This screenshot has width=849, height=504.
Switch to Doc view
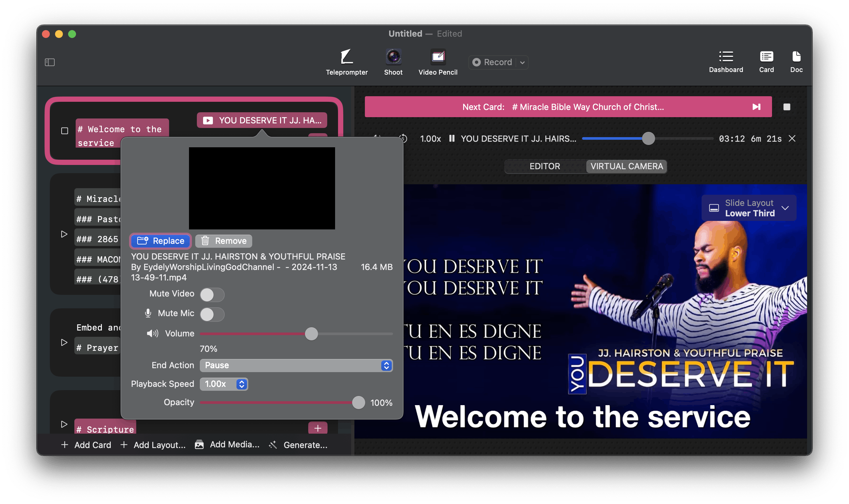(x=796, y=62)
